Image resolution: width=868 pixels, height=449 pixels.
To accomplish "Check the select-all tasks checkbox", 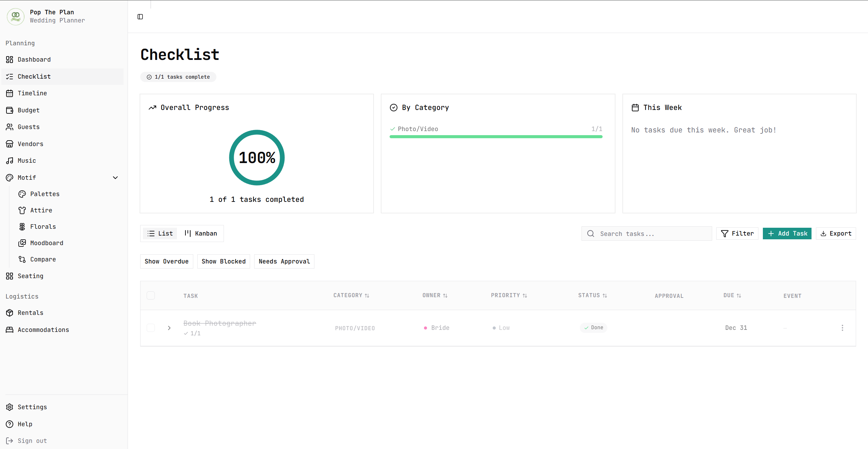I will pos(151,295).
